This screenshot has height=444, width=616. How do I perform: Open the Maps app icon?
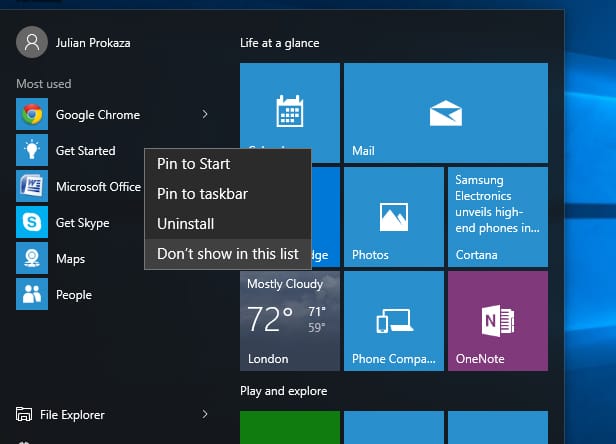pos(32,258)
